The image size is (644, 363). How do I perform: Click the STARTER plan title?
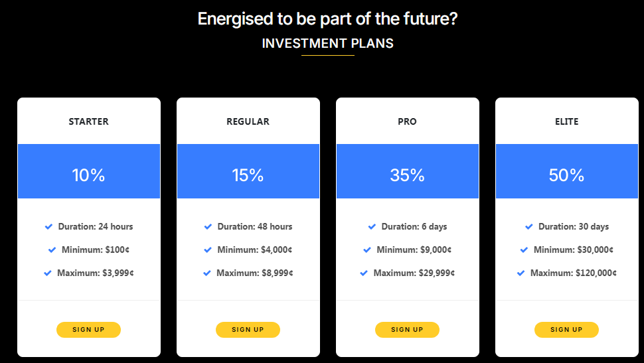tap(89, 121)
